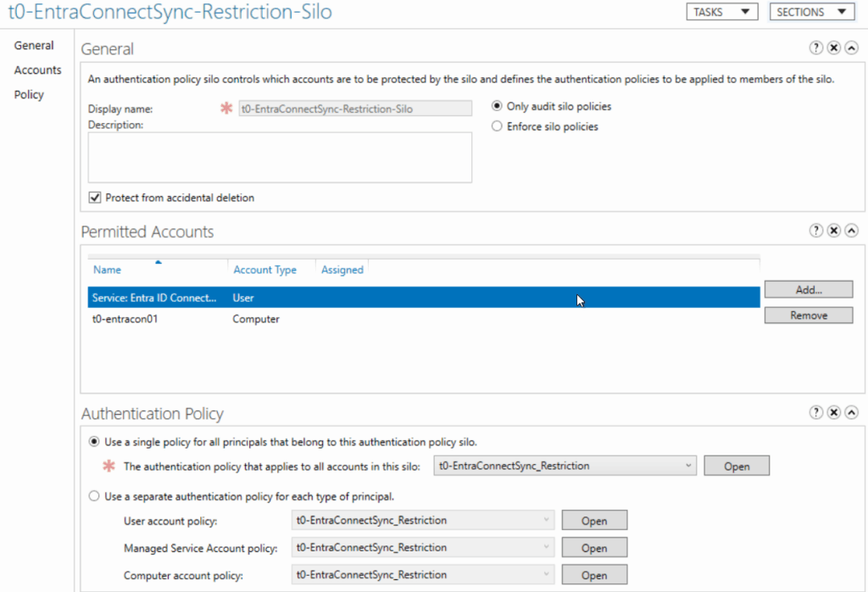Select Only audit silo policies radio button
The width and height of the screenshot is (868, 592).
(x=498, y=107)
